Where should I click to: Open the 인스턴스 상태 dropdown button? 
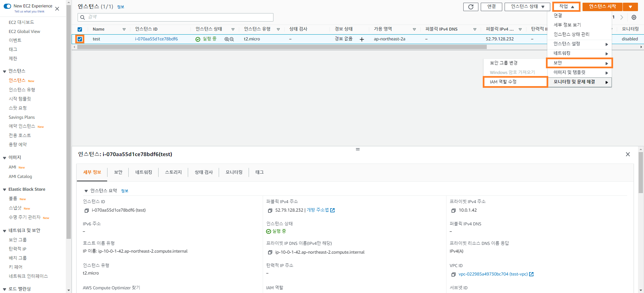point(527,7)
